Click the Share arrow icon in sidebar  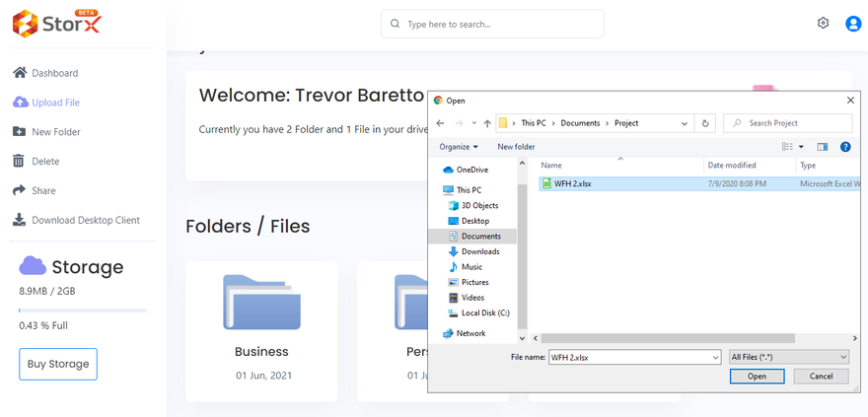point(19,191)
